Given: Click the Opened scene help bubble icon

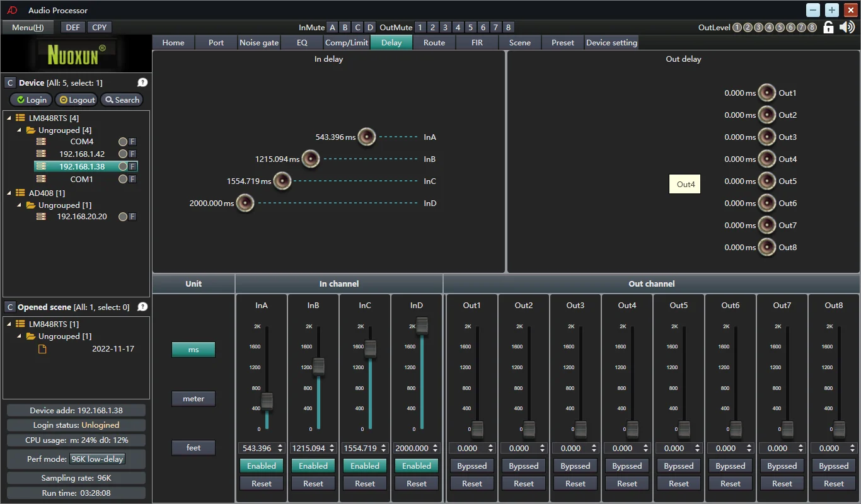Looking at the screenshot, I should pyautogui.click(x=142, y=307).
